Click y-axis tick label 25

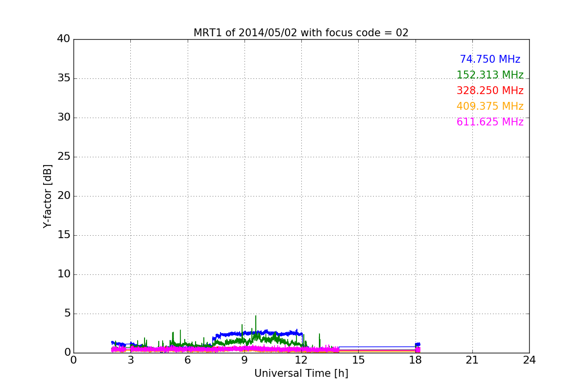(x=64, y=157)
